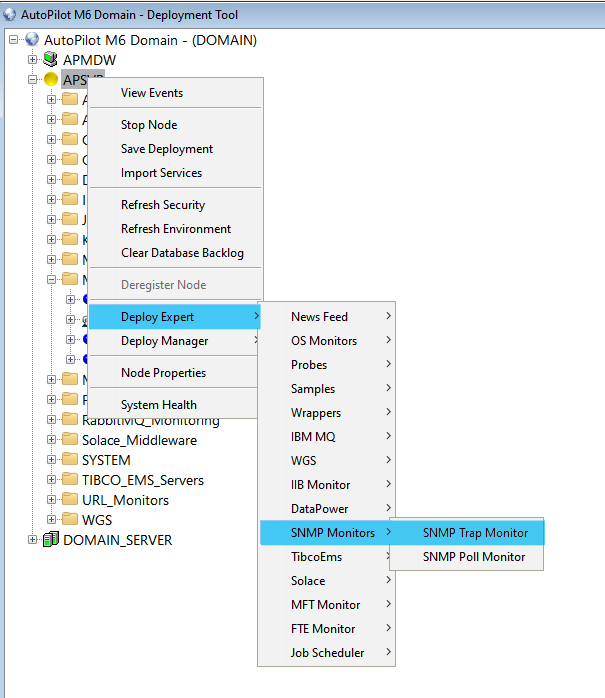Open the FTE Monitor submenu

327,629
